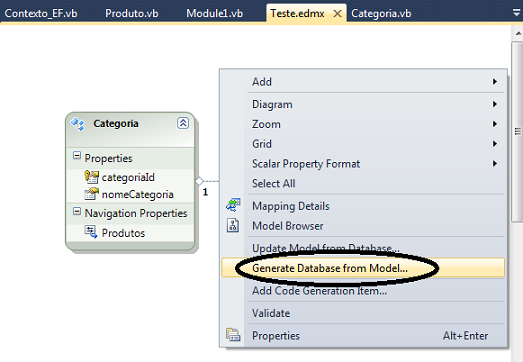Click the Model Browser menu icon
This screenshot has width=523, height=362.
233,225
